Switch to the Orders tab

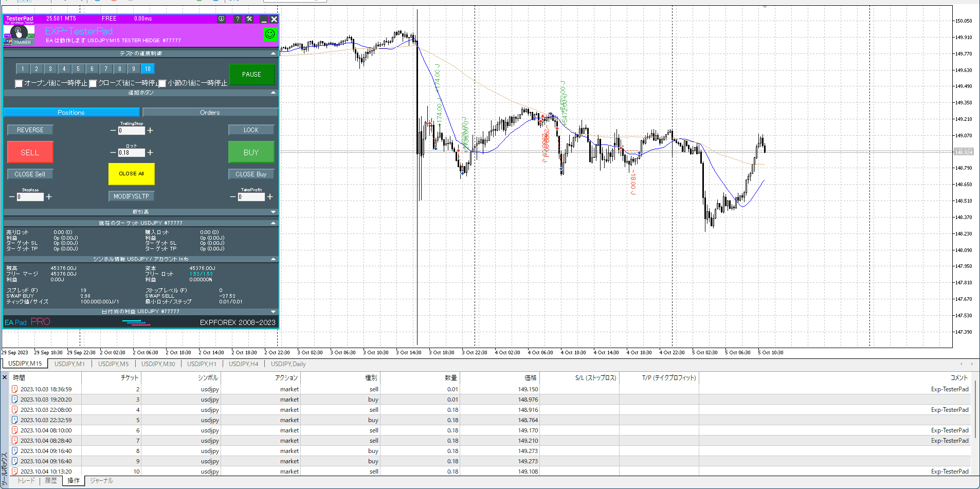[210, 112]
